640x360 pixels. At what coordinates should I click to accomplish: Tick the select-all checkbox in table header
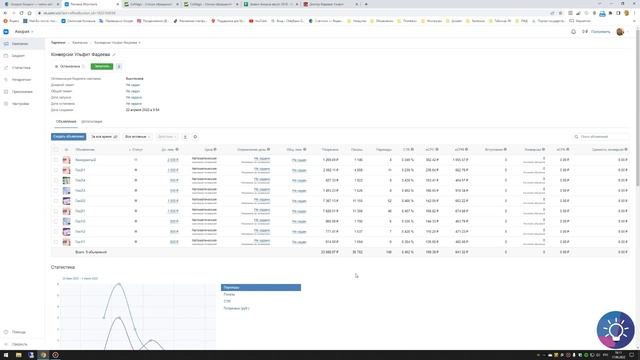[56, 149]
